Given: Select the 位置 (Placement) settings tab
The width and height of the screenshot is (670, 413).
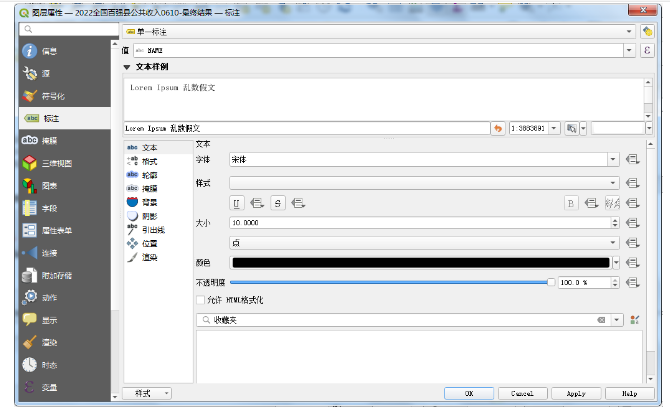Looking at the screenshot, I should click(159, 243).
